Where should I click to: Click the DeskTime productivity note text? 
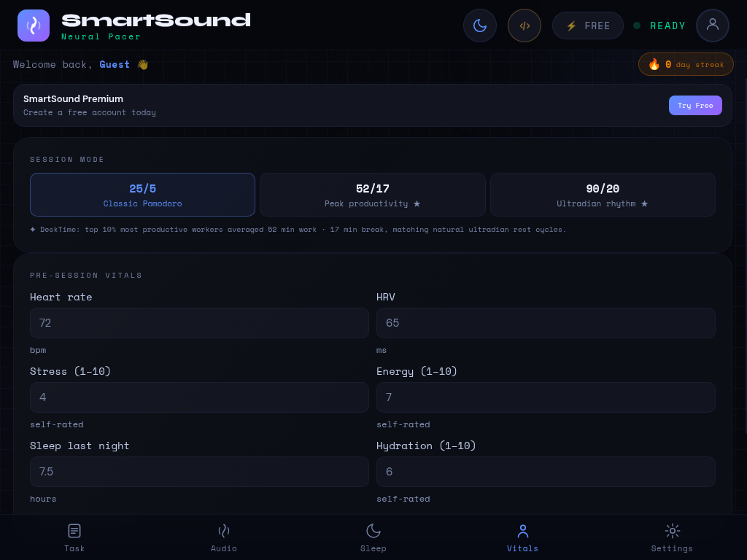pyautogui.click(x=298, y=230)
